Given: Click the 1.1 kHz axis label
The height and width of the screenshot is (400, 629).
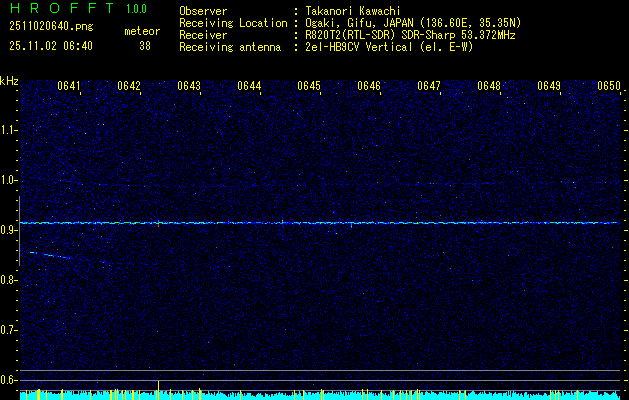Looking at the screenshot, I should click(x=9, y=130).
